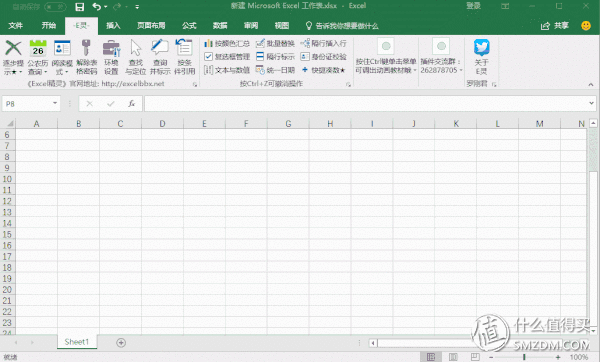The width and height of the screenshot is (600, 362).
Task: Open 批量替换 batch replace
Action: click(x=275, y=43)
